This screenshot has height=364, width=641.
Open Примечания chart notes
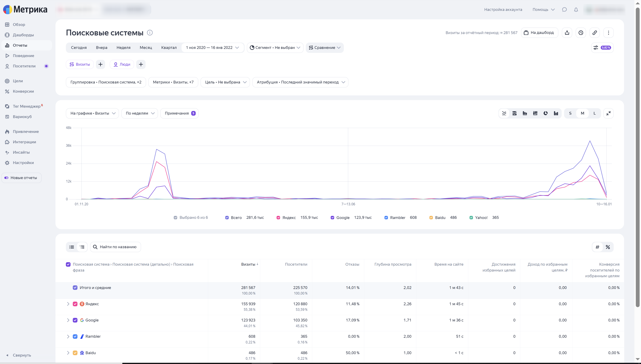coord(179,113)
